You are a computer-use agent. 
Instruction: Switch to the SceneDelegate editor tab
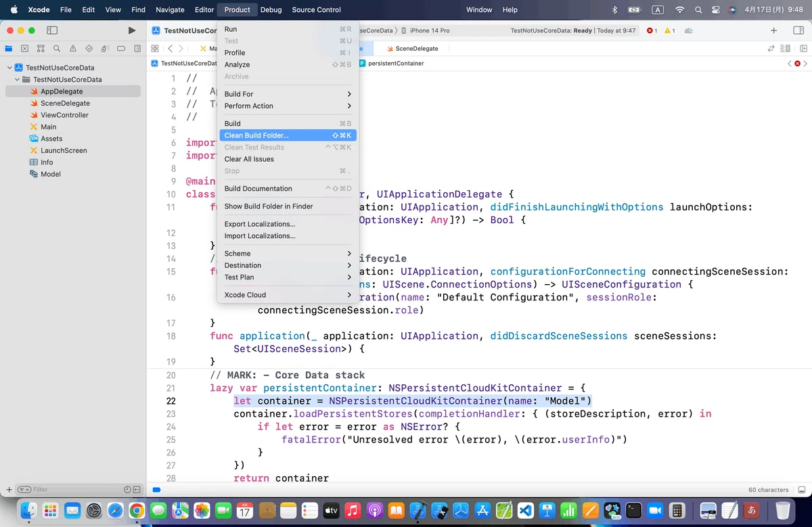pyautogui.click(x=413, y=49)
